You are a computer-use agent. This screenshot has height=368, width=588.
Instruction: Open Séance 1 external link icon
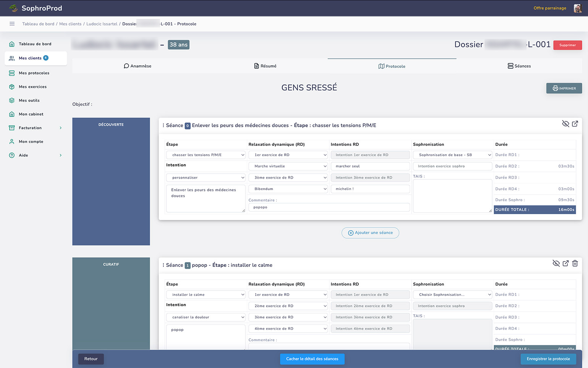(x=565, y=263)
